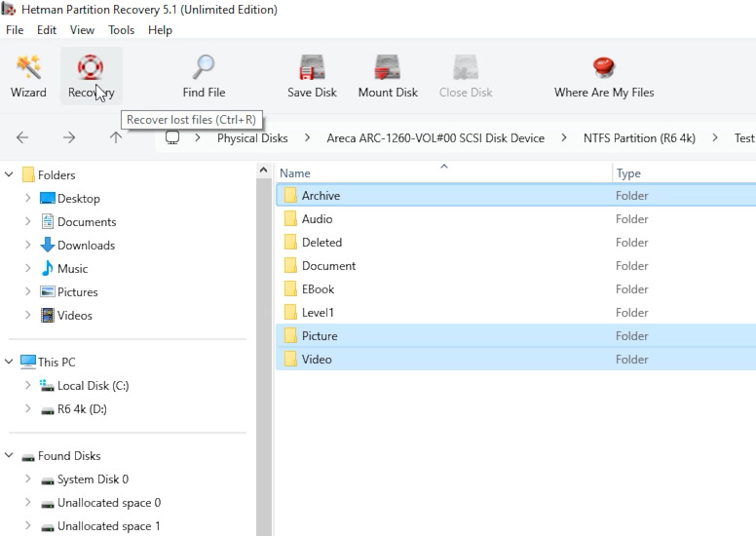
Task: Click the Type cell of Audio row
Action: coord(631,219)
